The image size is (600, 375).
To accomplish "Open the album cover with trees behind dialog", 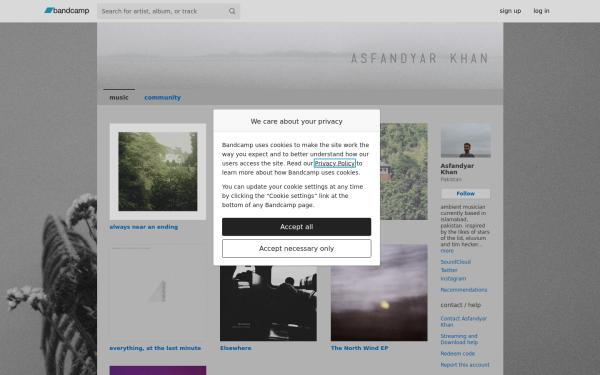I will tap(404, 171).
